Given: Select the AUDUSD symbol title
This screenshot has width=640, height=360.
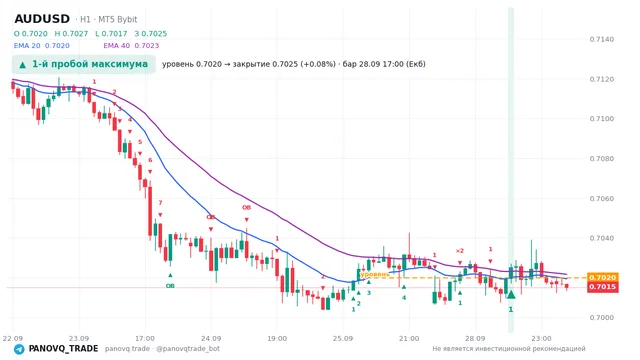Looking at the screenshot, I should tap(42, 19).
